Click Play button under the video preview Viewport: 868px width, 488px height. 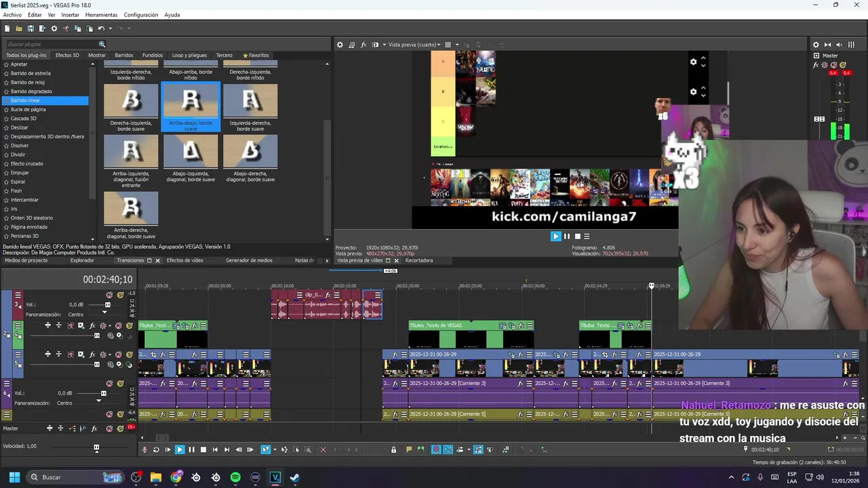tap(555, 237)
